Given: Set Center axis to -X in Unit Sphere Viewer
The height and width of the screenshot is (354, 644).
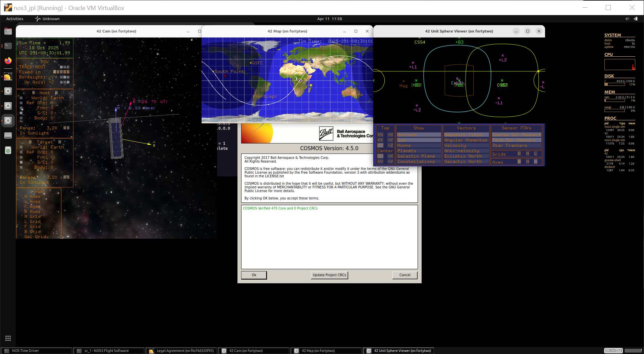Looking at the screenshot, I should coord(390,156).
